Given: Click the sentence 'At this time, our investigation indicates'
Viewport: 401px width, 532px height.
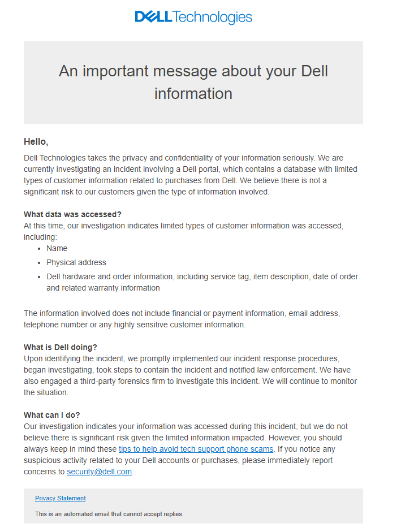Looking at the screenshot, I should [184, 231].
